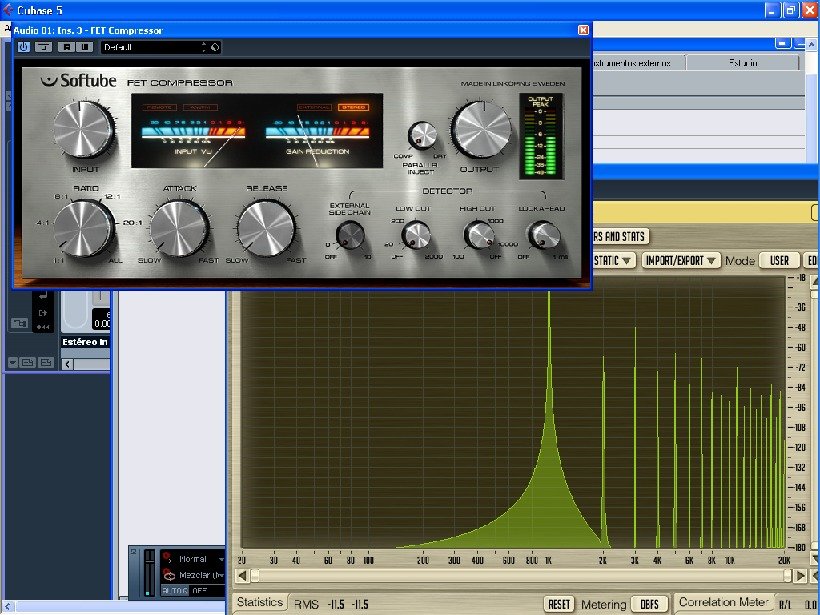Toggle the EXTERNAL indicator in the meter display
820x615 pixels.
[314, 107]
